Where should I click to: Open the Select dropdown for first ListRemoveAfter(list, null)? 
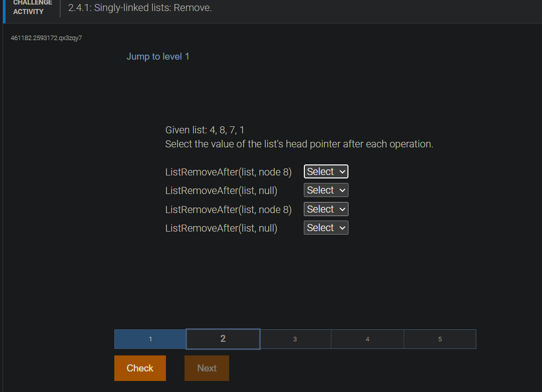pos(325,190)
